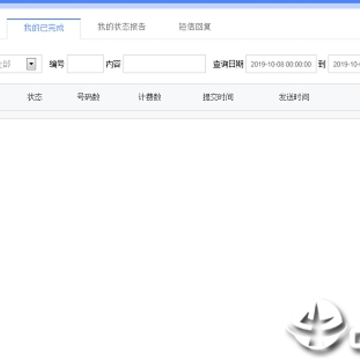This screenshot has width=360, height=360.
Task: Click the 状态 column header
Action: tap(35, 97)
